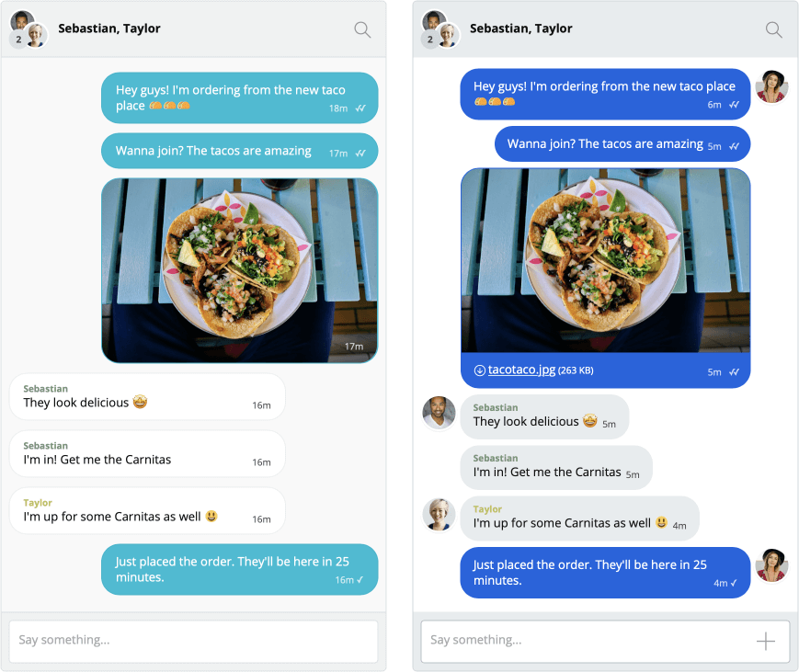Click download icon beside tacotaco.jpg
The image size is (799, 672).
(x=479, y=370)
